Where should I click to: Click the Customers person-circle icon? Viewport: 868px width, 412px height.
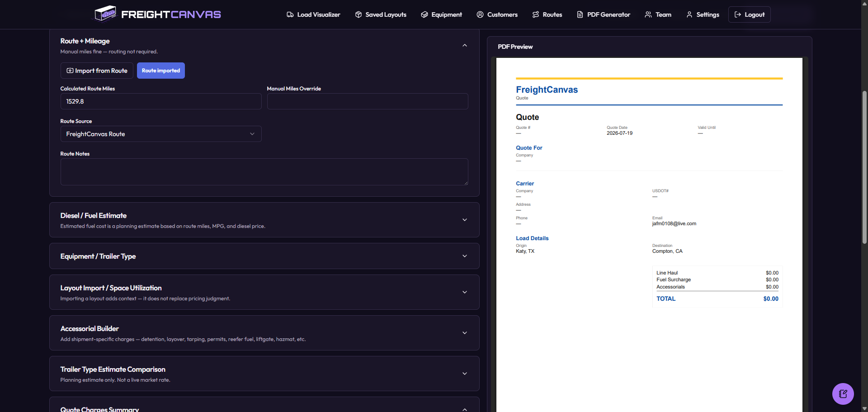[480, 14]
